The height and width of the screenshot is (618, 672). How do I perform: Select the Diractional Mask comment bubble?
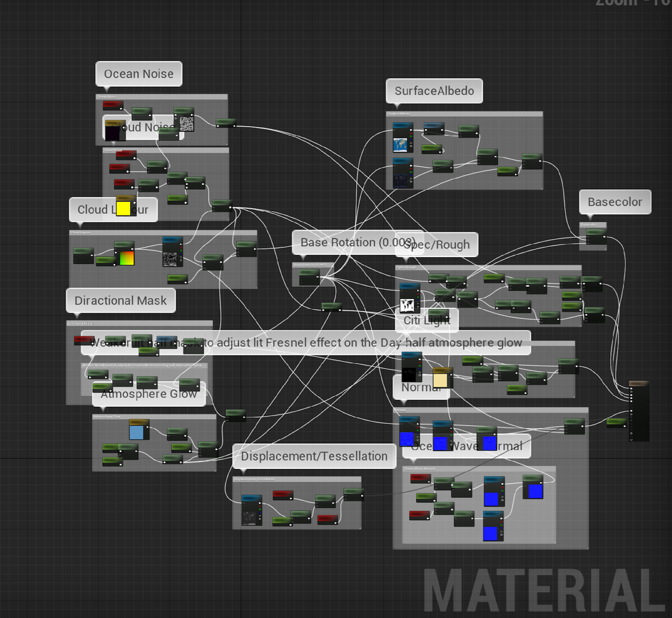tap(121, 301)
